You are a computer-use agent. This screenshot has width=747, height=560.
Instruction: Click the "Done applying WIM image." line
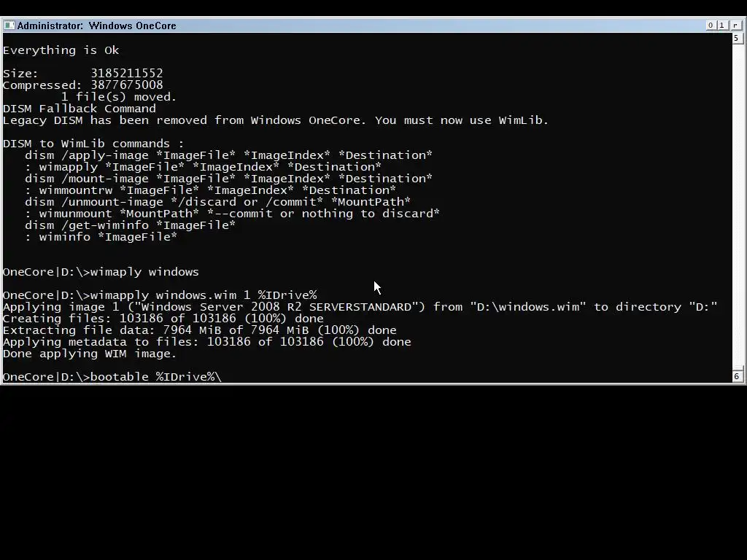[90, 354]
